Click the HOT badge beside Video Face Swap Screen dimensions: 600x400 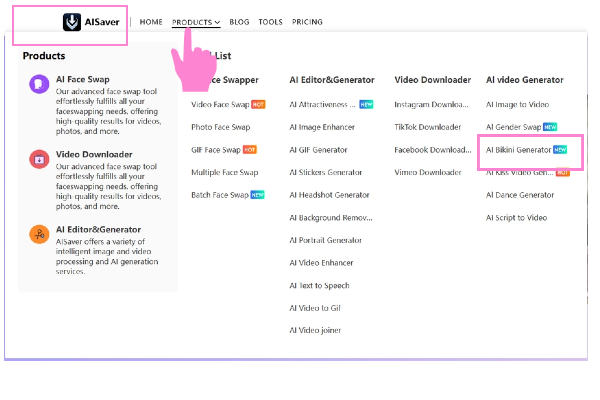tap(258, 104)
